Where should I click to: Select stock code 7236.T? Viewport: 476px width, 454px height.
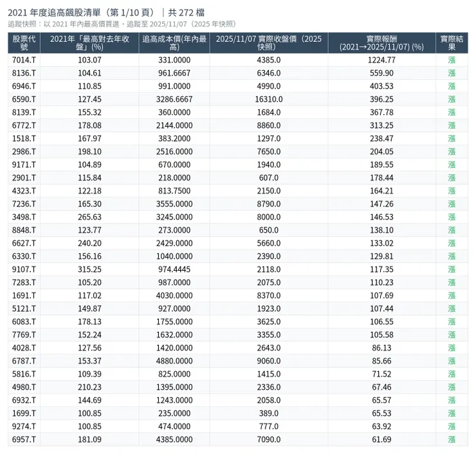pos(24,204)
